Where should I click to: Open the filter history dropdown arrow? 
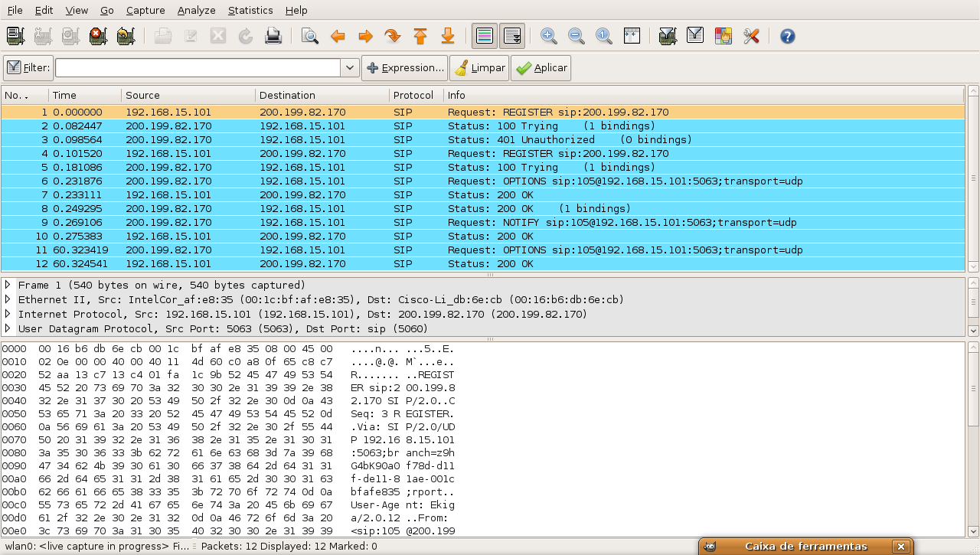[350, 68]
